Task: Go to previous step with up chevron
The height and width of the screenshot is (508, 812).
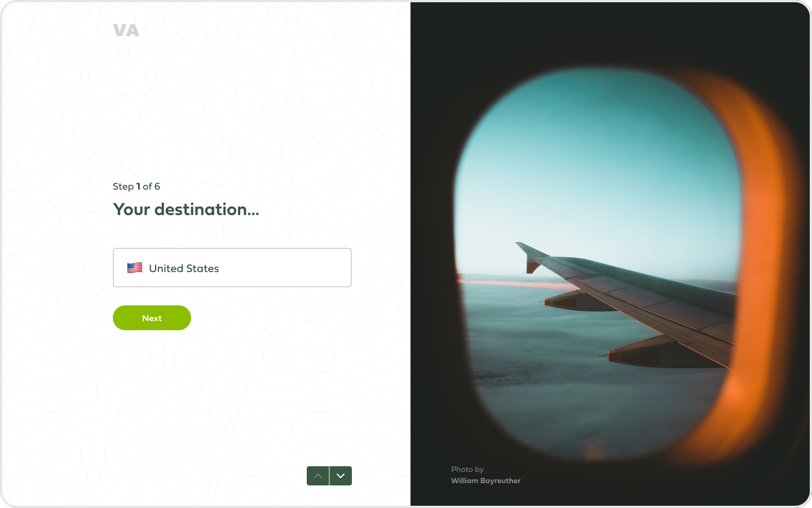Action: tap(318, 476)
